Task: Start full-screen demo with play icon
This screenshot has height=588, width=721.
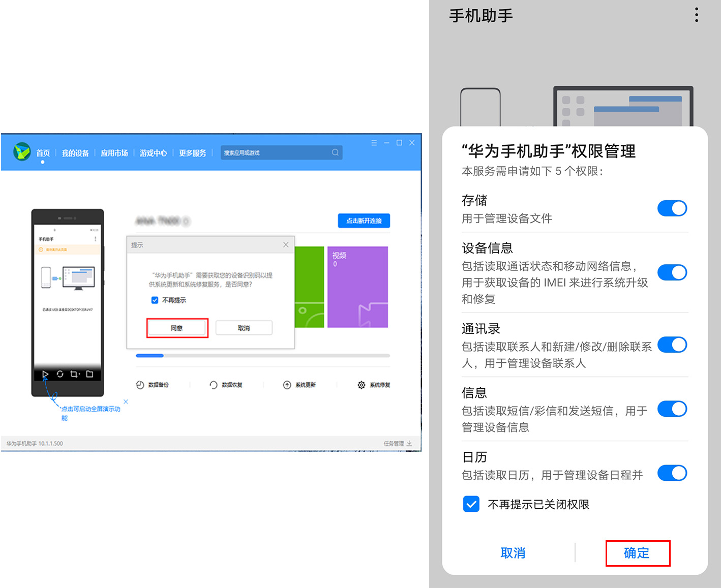Action: pyautogui.click(x=45, y=374)
